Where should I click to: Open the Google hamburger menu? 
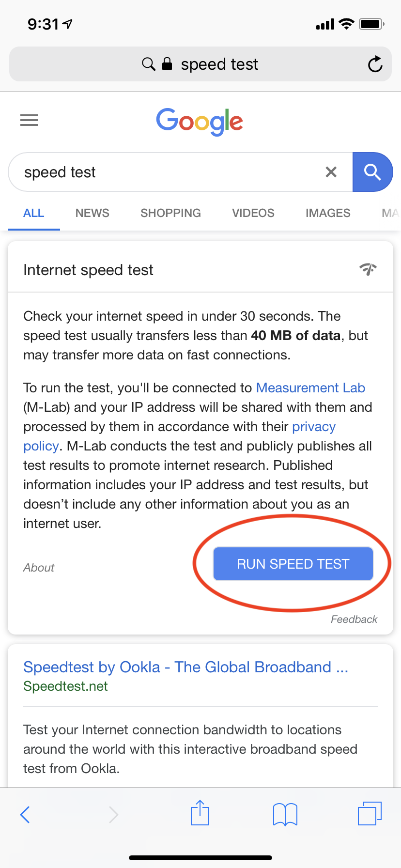coord(29,120)
